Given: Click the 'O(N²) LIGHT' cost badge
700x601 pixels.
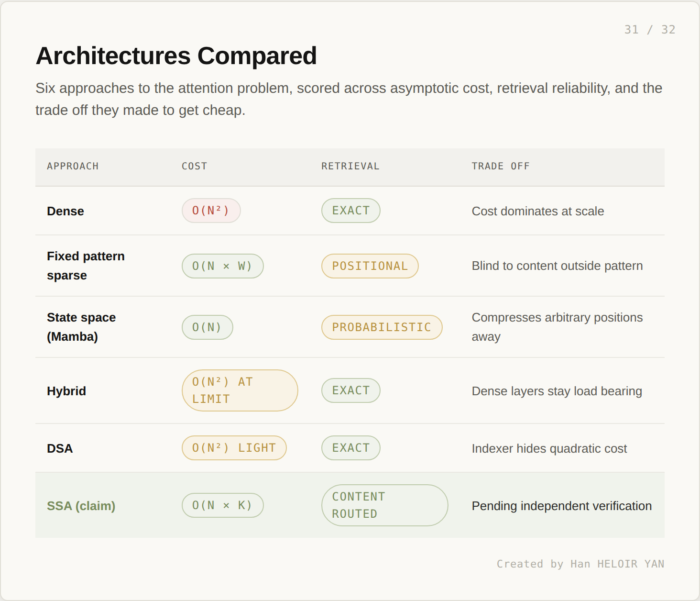Looking at the screenshot, I should click(x=234, y=448).
